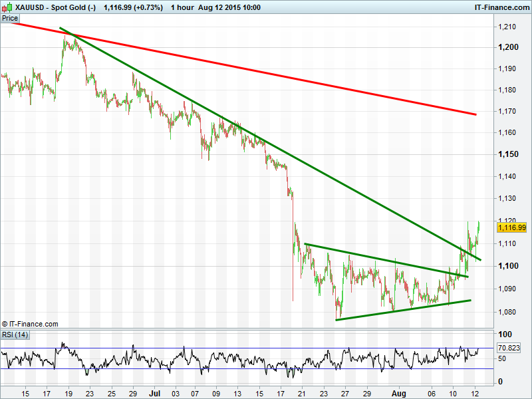Screen dimensions: 532x399
Task: Click the Jul month marker on time axis
Action: [154, 393]
